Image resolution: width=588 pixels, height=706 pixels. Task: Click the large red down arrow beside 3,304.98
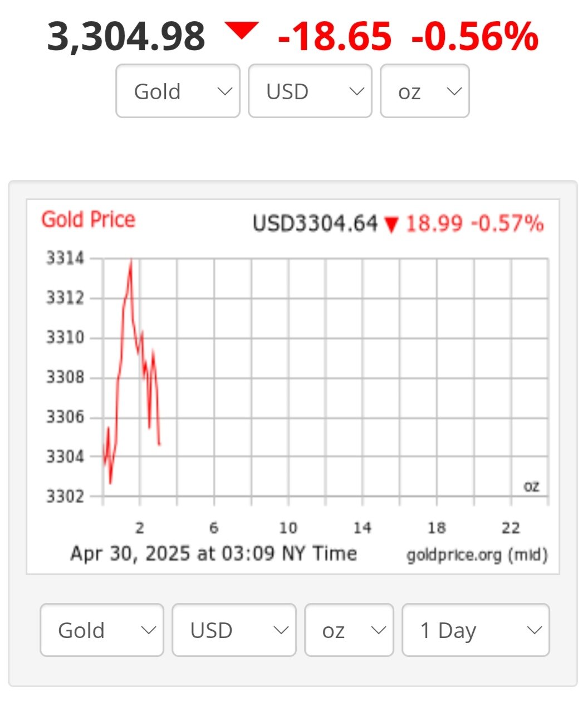coord(241,30)
